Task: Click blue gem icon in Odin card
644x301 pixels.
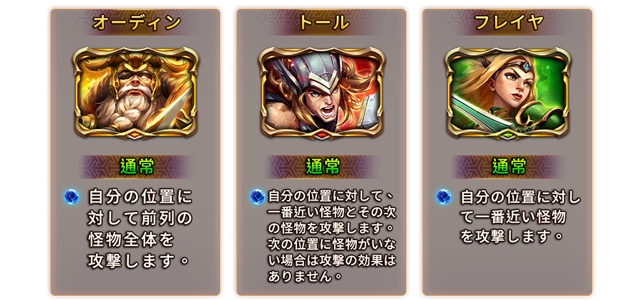Action: (72, 196)
